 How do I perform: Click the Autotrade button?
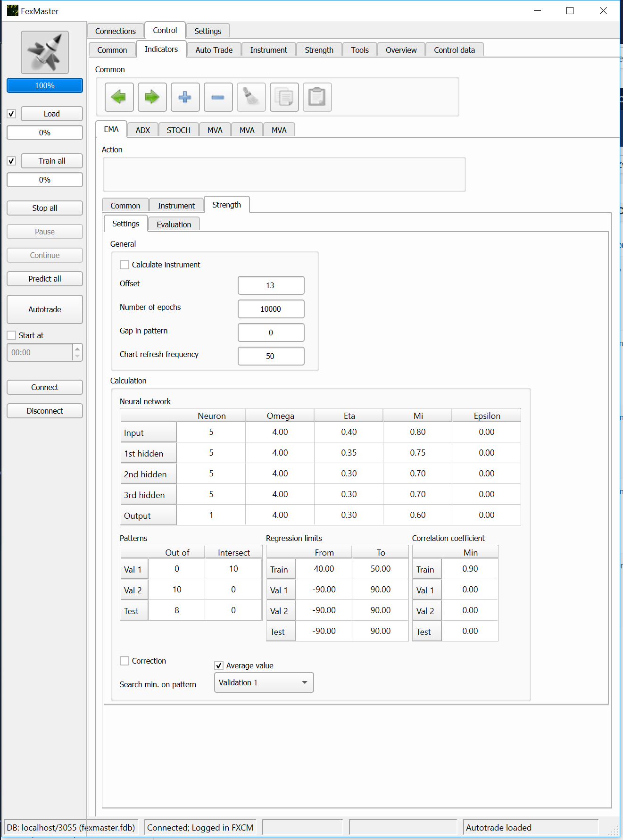45,309
